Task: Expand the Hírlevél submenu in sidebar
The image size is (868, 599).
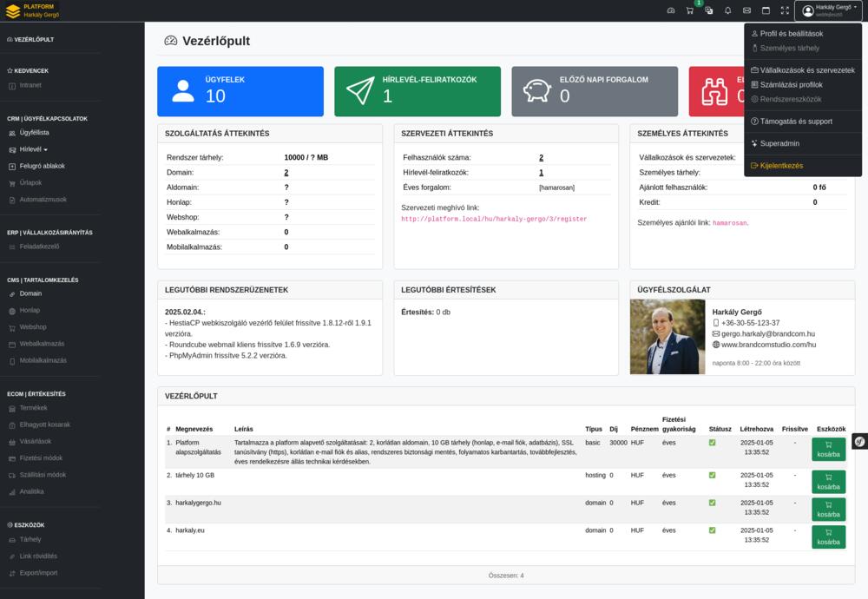Action: point(34,149)
